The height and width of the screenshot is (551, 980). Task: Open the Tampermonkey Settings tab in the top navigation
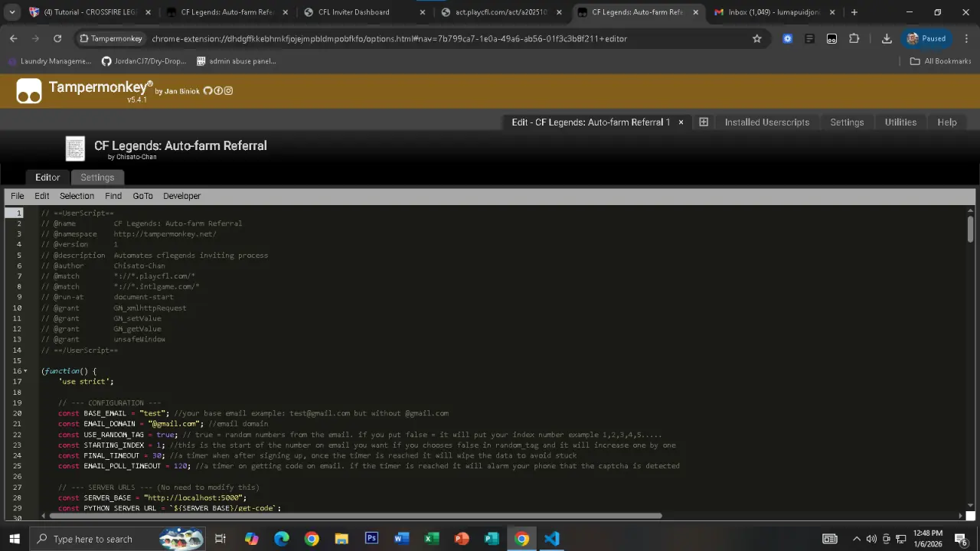(x=847, y=122)
